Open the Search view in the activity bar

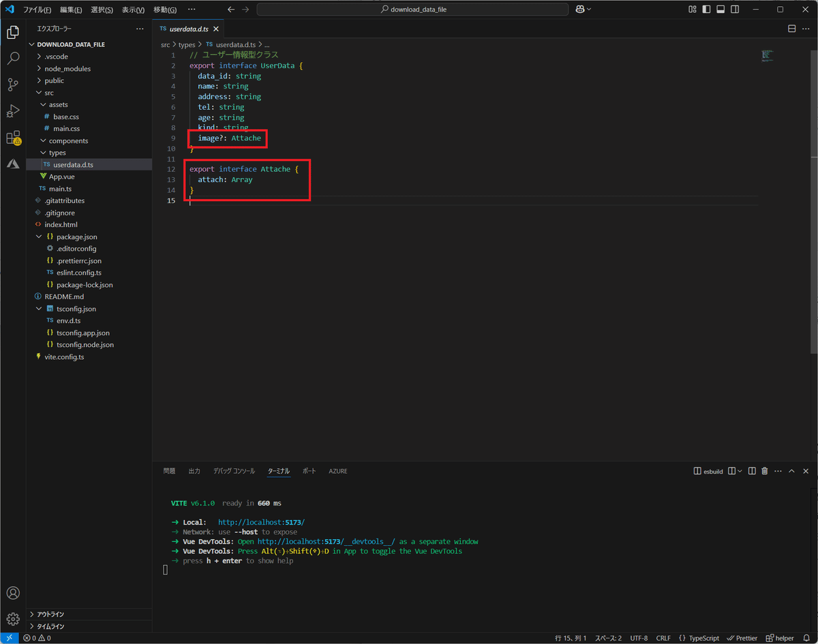tap(14, 58)
